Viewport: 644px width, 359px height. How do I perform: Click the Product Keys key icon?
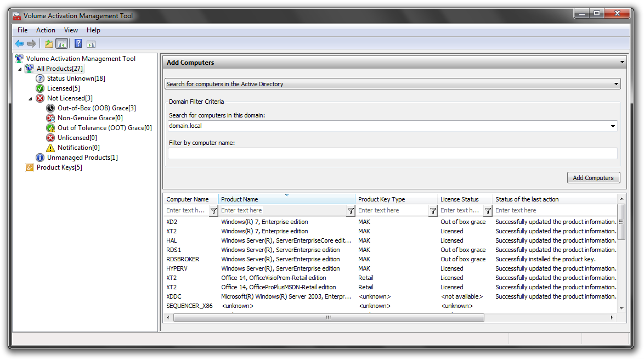30,167
